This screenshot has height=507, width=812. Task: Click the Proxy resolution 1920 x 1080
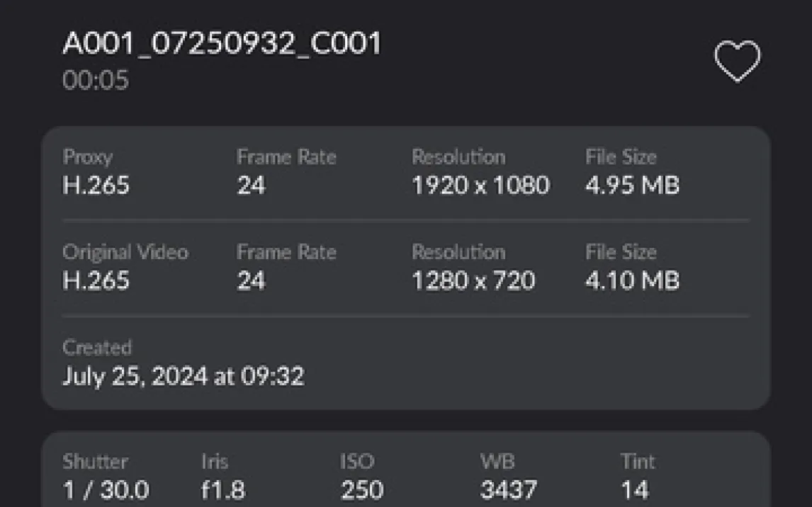[480, 186]
